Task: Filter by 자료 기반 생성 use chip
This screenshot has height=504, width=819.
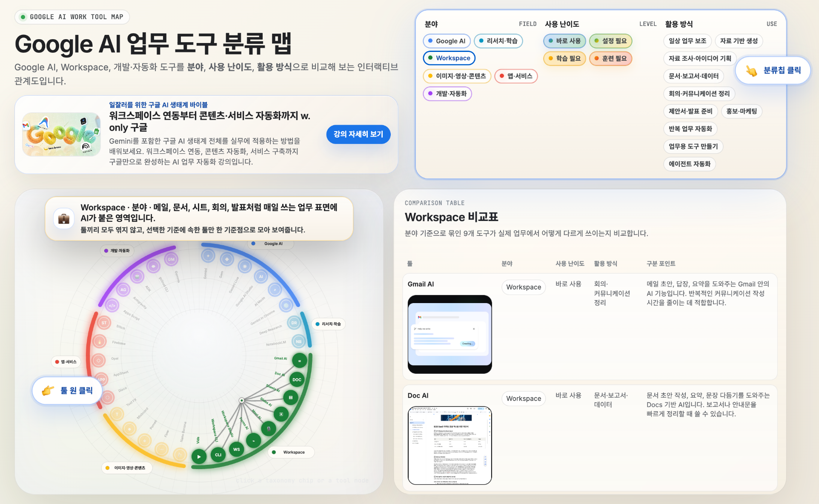Action: (x=739, y=41)
